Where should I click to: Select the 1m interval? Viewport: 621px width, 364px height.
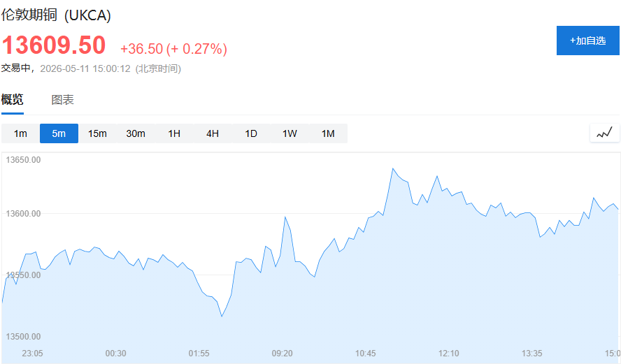point(20,133)
